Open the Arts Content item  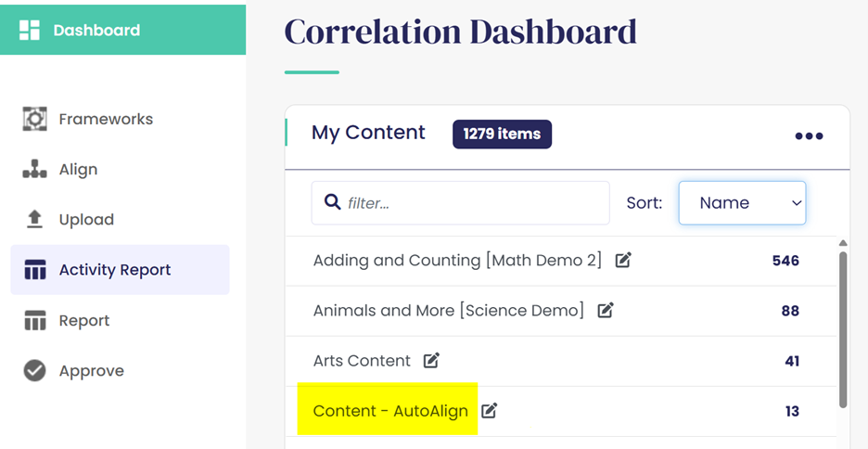point(362,361)
